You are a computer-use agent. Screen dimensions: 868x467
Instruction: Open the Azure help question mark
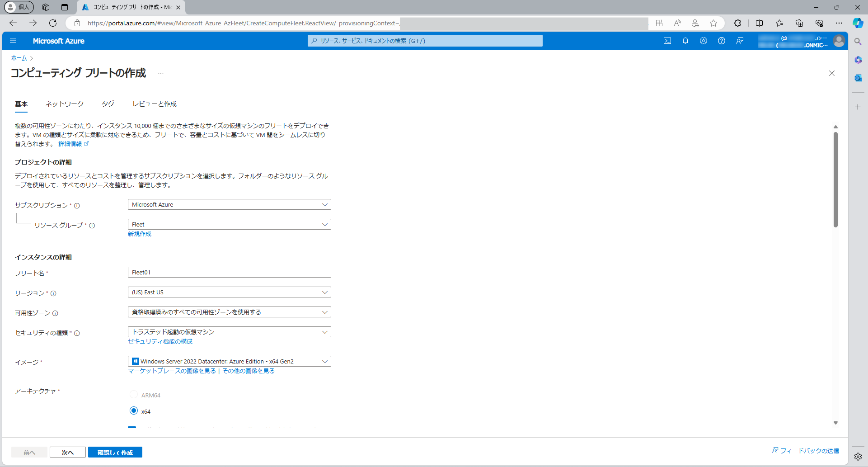[722, 41]
